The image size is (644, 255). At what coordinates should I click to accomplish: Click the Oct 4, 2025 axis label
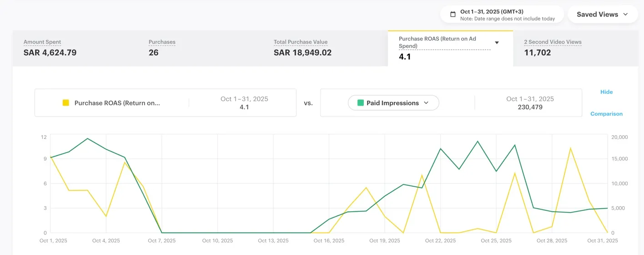[x=106, y=241]
